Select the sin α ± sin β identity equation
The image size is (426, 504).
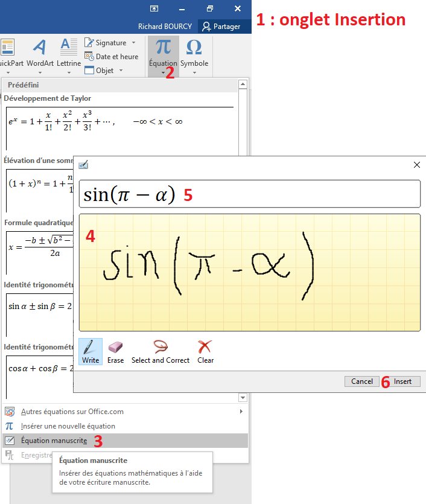click(x=39, y=315)
